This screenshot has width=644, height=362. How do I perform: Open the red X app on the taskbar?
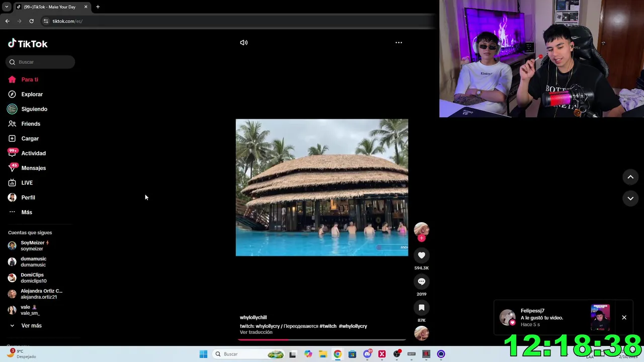pyautogui.click(x=382, y=354)
